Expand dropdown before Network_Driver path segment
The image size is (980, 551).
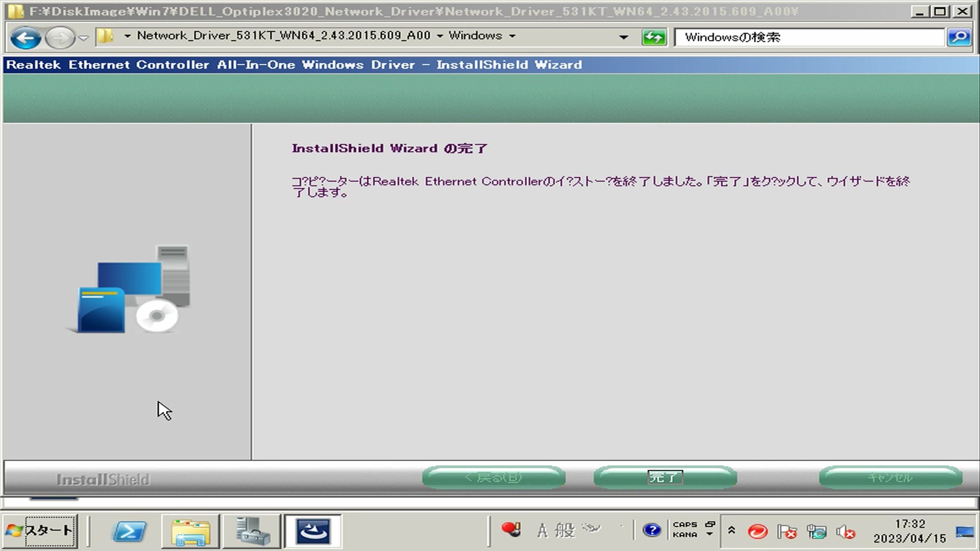click(127, 36)
